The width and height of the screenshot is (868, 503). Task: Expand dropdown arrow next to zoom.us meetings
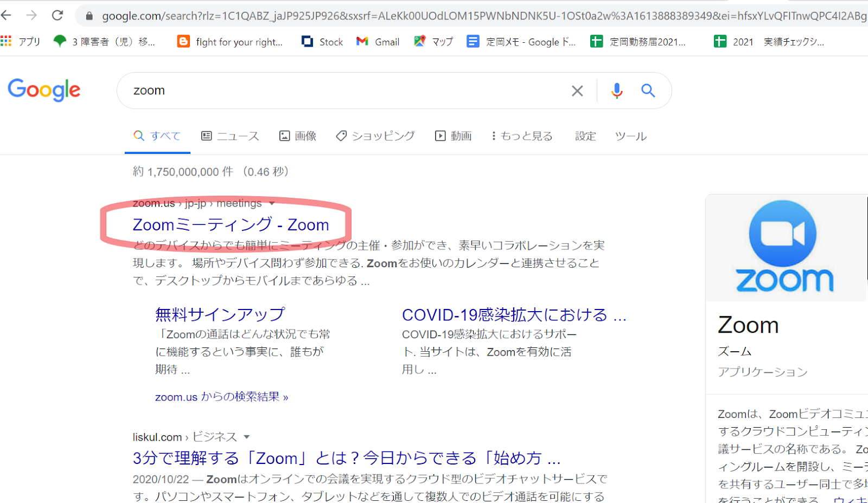point(272,203)
